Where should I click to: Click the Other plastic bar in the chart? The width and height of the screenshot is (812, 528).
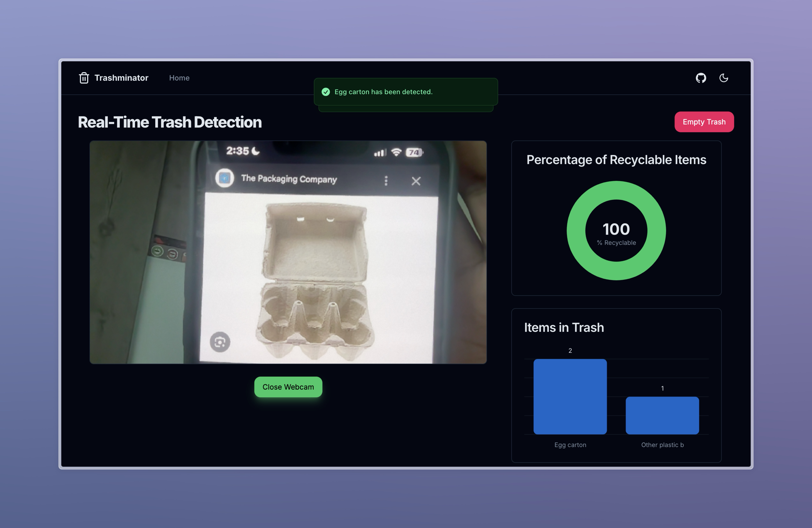[662, 415]
